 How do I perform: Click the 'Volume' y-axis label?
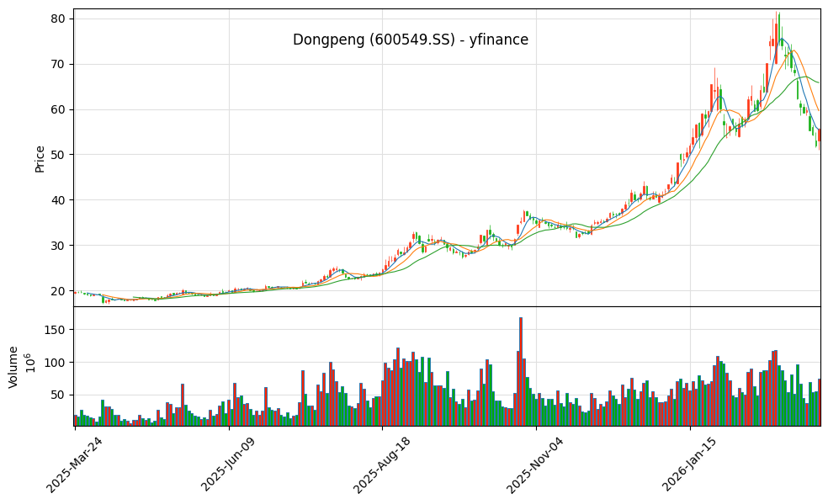(13, 367)
